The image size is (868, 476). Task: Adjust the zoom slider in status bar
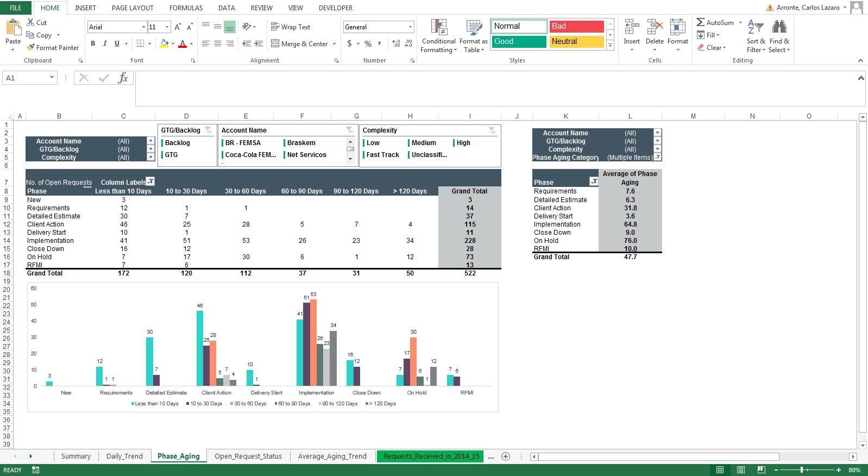tap(802, 470)
